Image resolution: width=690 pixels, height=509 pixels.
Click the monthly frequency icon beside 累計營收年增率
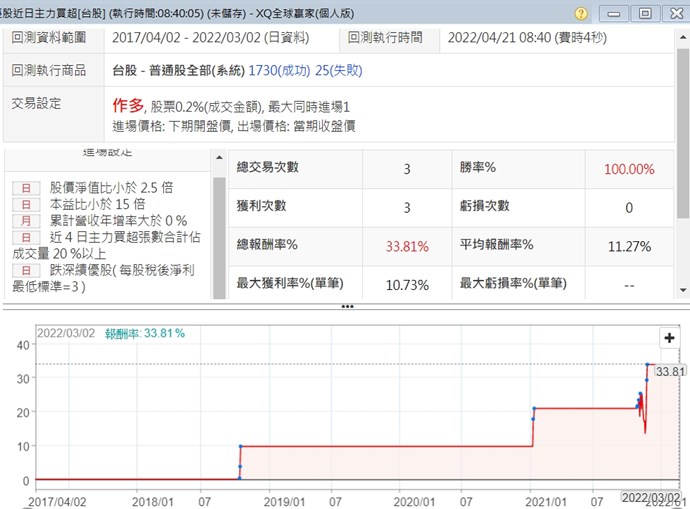click(x=25, y=220)
